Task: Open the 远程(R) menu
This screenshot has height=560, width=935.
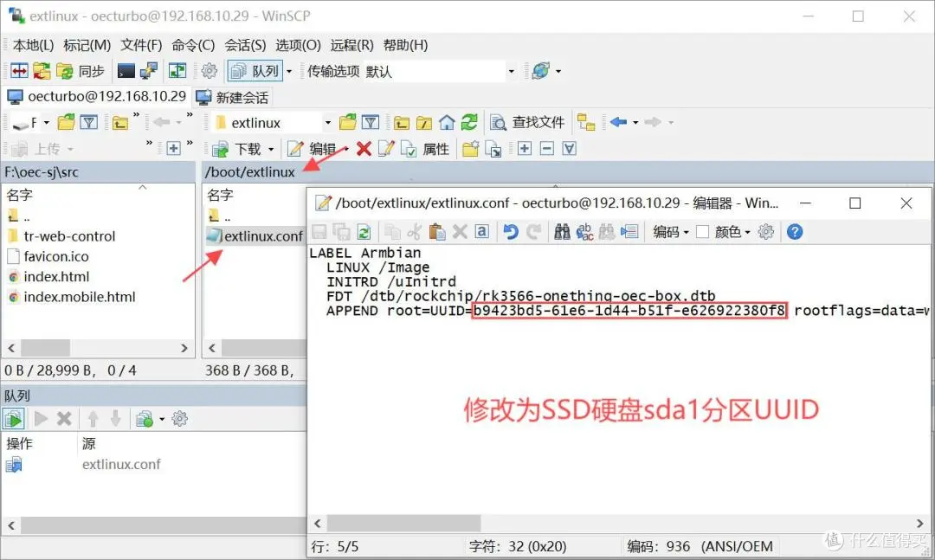Action: pos(351,45)
